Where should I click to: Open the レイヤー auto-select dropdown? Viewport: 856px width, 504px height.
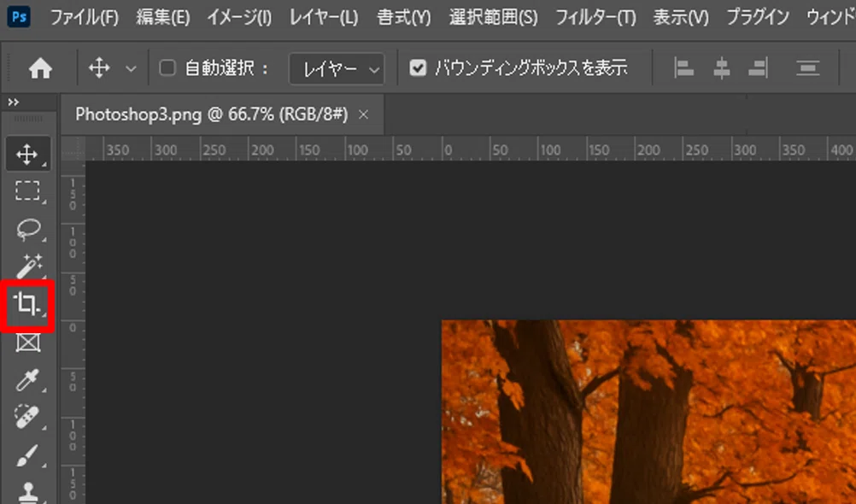[337, 69]
